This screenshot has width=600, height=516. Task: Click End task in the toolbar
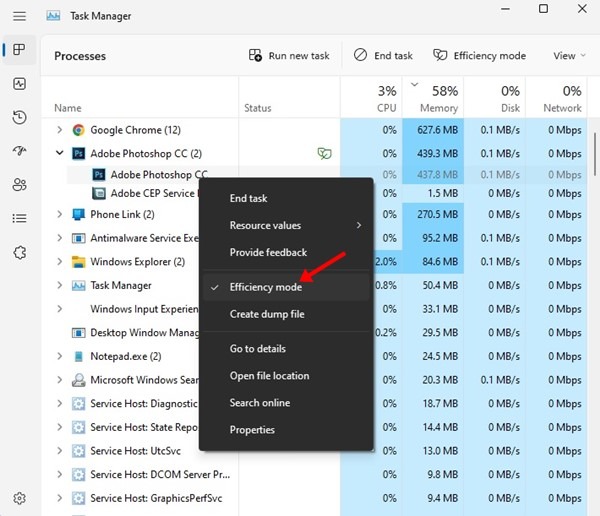pos(384,56)
